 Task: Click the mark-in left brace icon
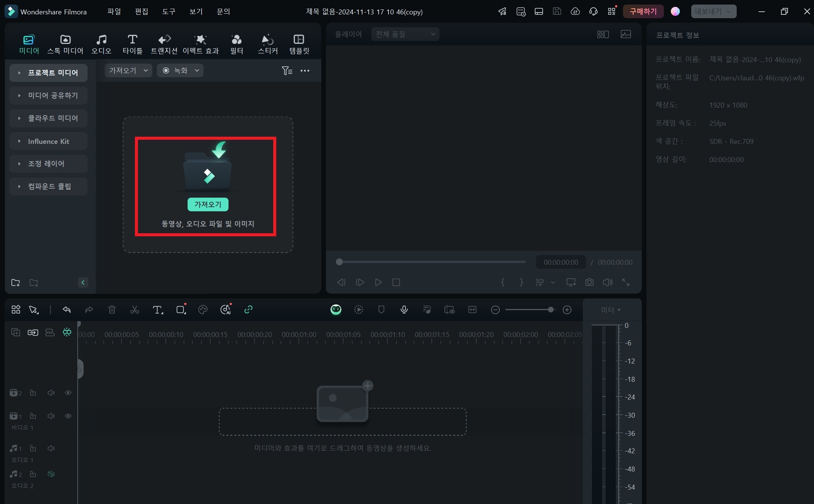point(503,282)
